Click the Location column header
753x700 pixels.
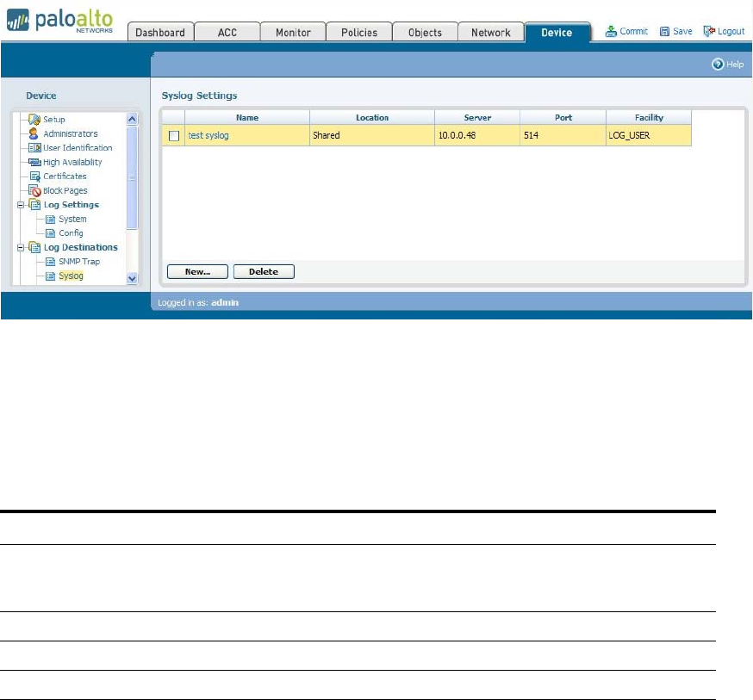click(372, 118)
